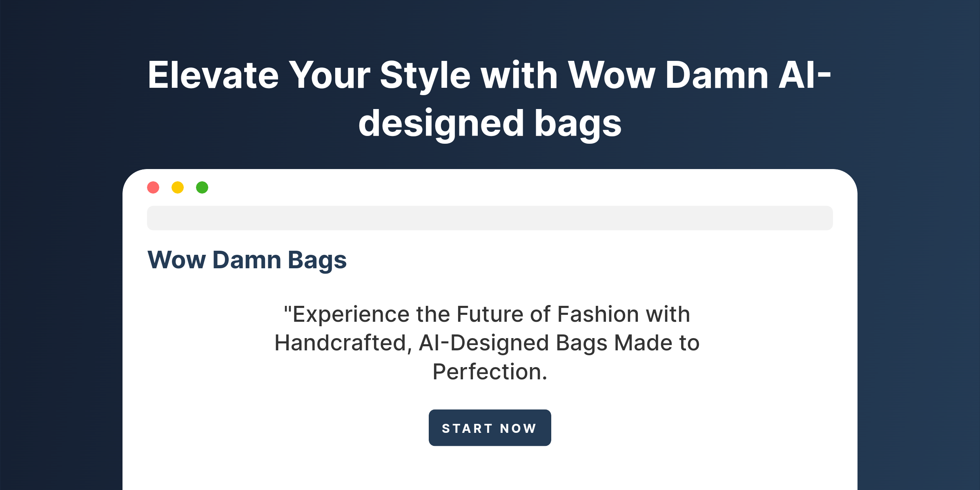Select the 'Elevate Your Style' headline
980x490 pixels.
pos(490,99)
